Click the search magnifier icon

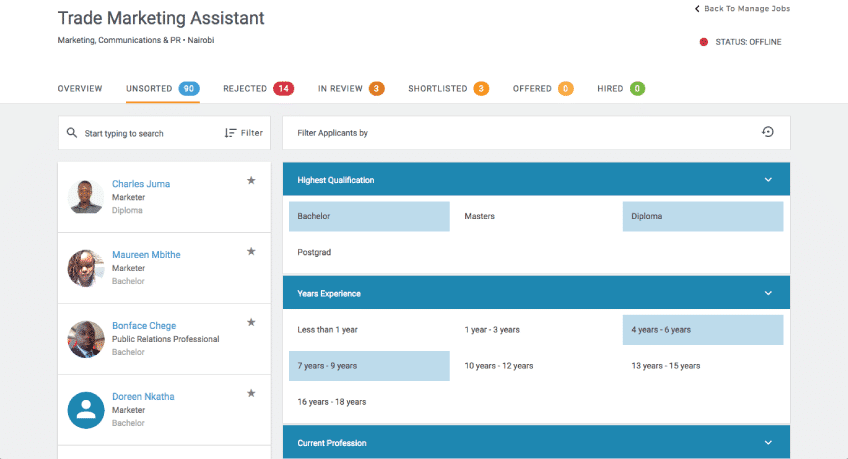(x=72, y=133)
